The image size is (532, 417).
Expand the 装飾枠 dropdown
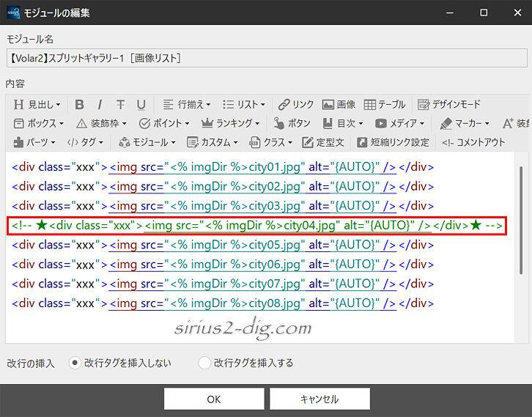click(101, 124)
